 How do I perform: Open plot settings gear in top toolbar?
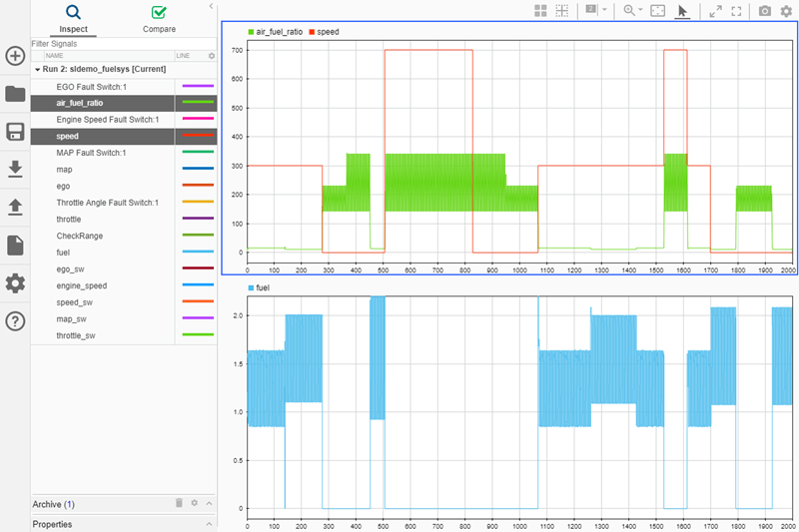[786, 11]
